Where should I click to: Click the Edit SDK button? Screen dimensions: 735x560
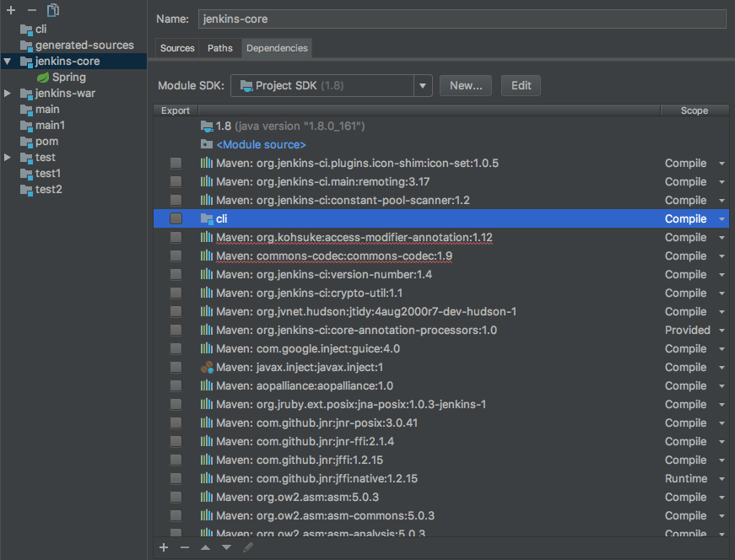tap(521, 85)
